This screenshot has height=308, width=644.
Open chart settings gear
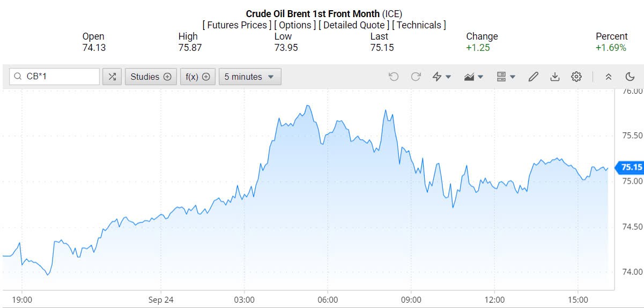(x=576, y=77)
